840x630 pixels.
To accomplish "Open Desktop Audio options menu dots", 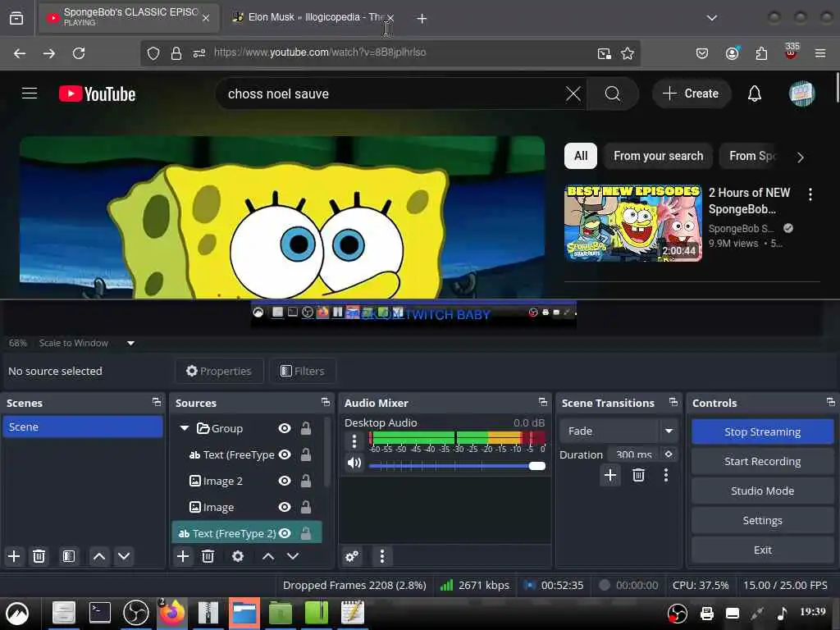I will coord(354,441).
